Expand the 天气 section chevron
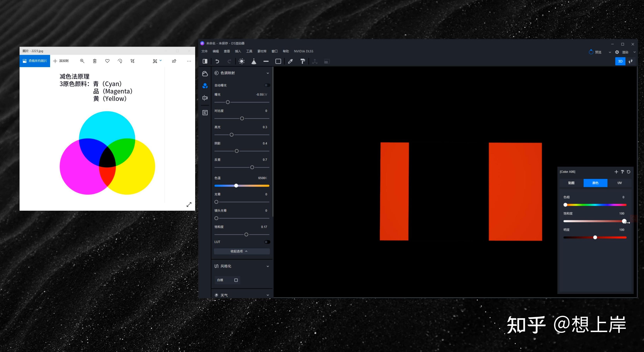This screenshot has width=644, height=352. (x=268, y=295)
